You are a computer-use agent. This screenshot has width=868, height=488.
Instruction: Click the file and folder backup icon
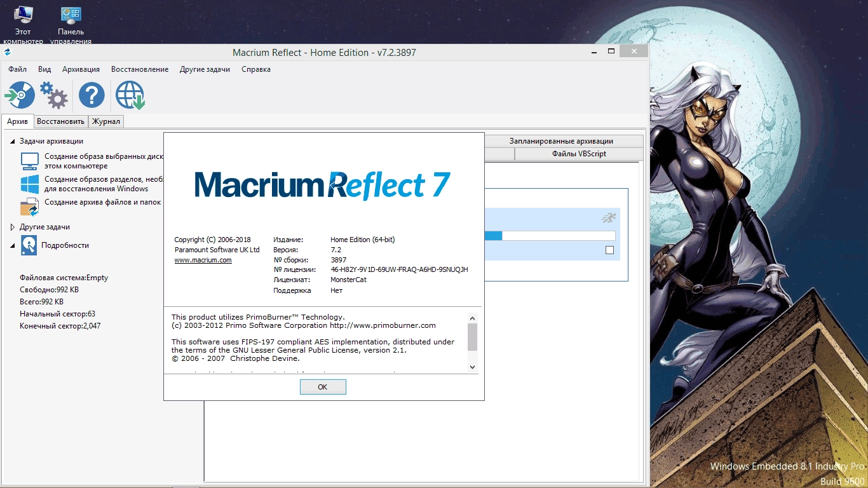(x=30, y=207)
